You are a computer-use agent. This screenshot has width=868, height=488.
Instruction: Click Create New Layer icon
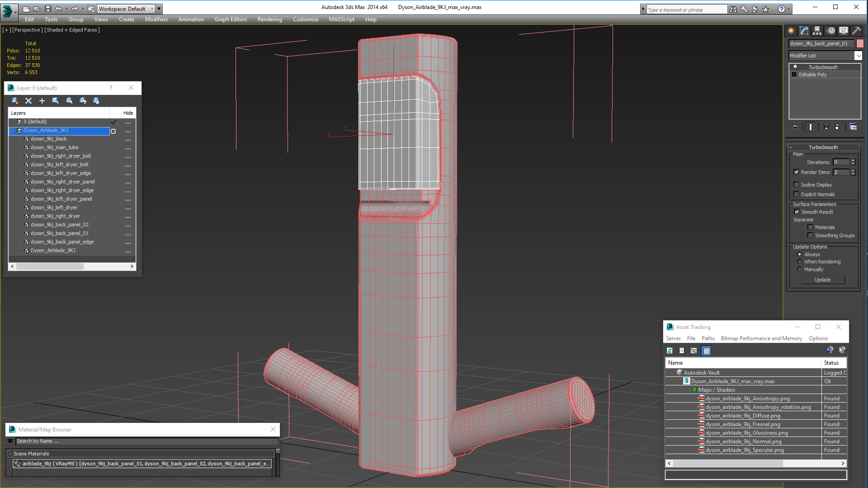(x=15, y=101)
